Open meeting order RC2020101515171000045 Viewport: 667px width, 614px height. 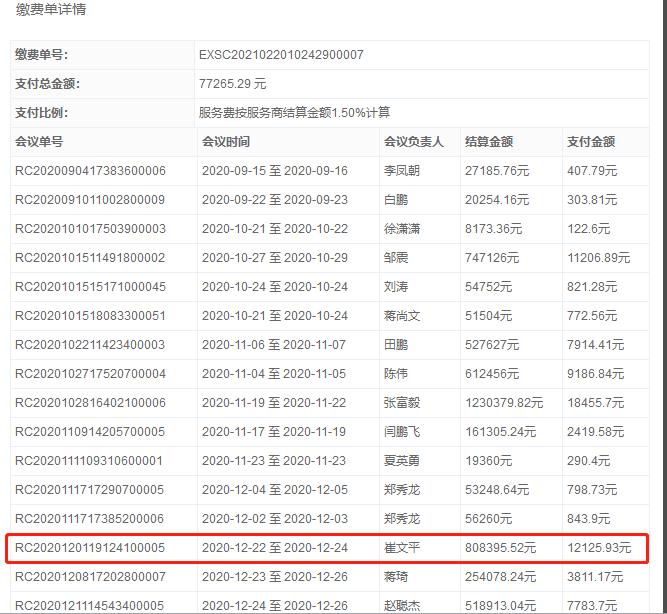pos(90,287)
